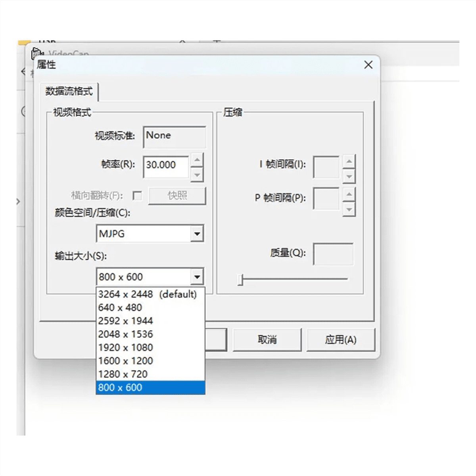Decrease frame rate with down arrow
This screenshot has width=476, height=476.
tap(197, 175)
